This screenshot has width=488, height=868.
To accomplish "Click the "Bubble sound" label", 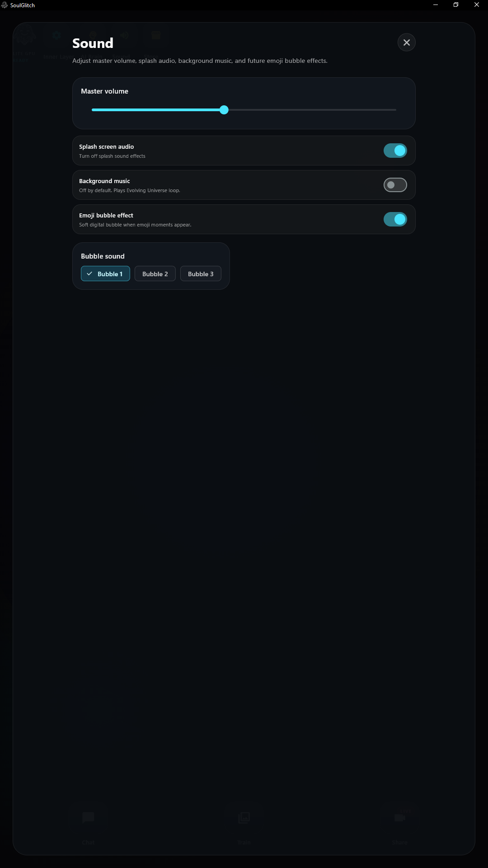I will tap(103, 256).
